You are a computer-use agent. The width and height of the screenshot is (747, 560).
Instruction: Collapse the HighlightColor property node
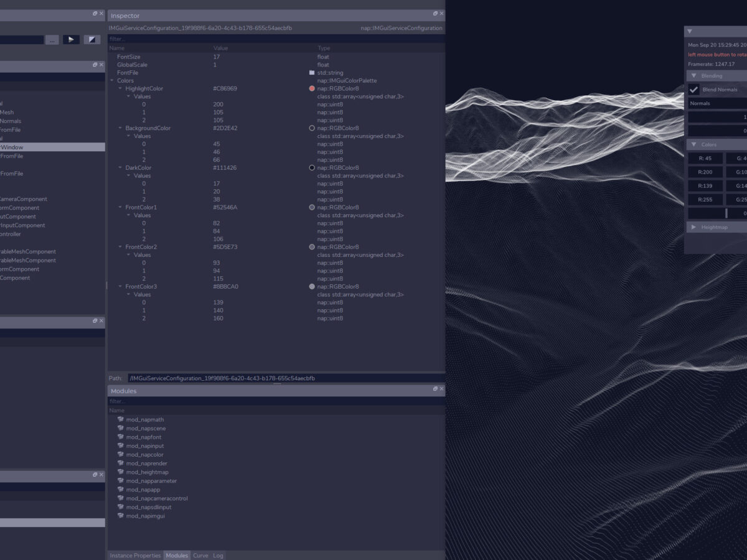coord(120,89)
